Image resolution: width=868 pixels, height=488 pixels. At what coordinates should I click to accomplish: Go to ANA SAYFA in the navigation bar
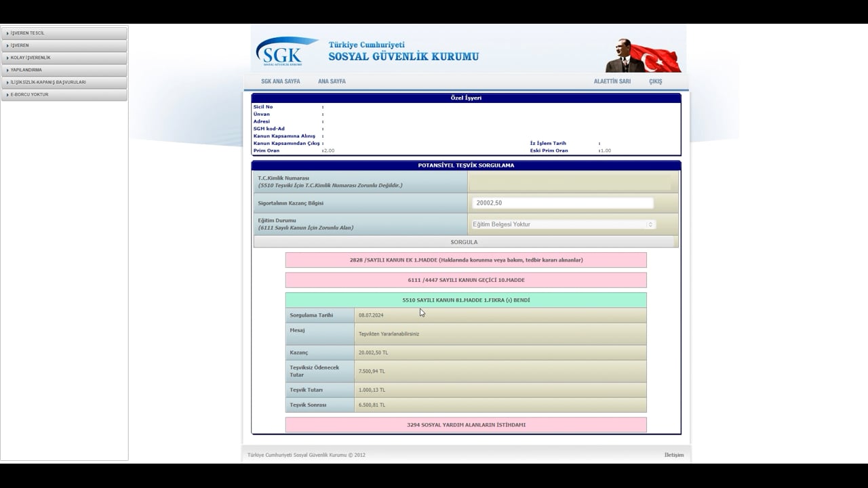pyautogui.click(x=332, y=81)
